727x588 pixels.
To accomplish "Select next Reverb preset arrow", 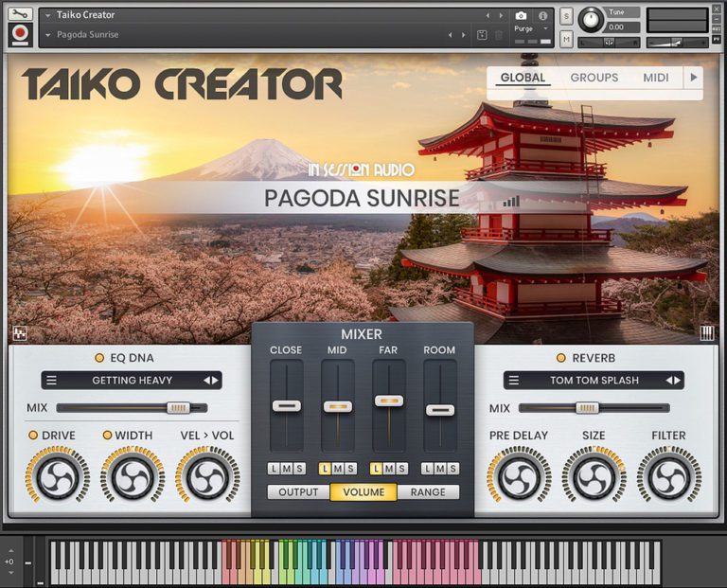I will (x=678, y=381).
